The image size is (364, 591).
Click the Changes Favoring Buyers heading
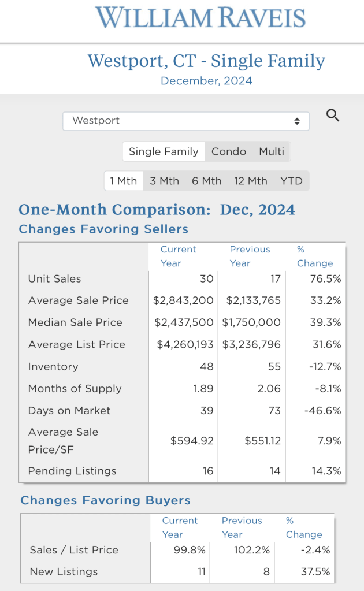105,500
